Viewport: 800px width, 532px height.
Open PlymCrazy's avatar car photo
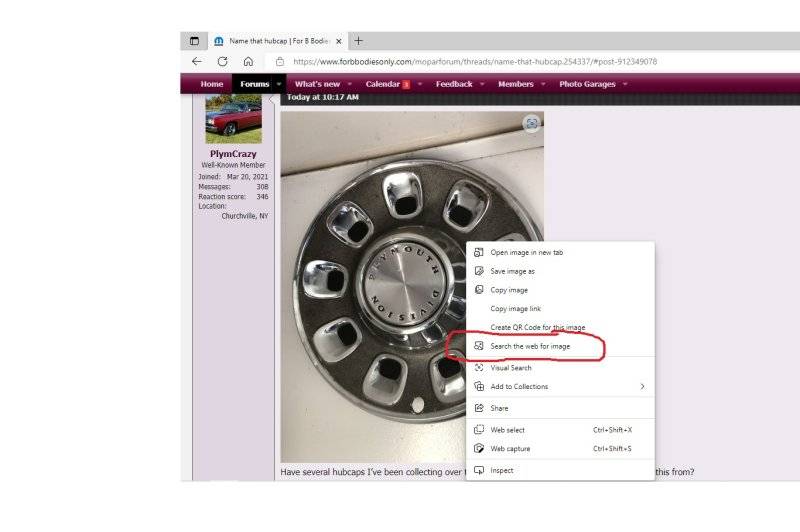233,119
